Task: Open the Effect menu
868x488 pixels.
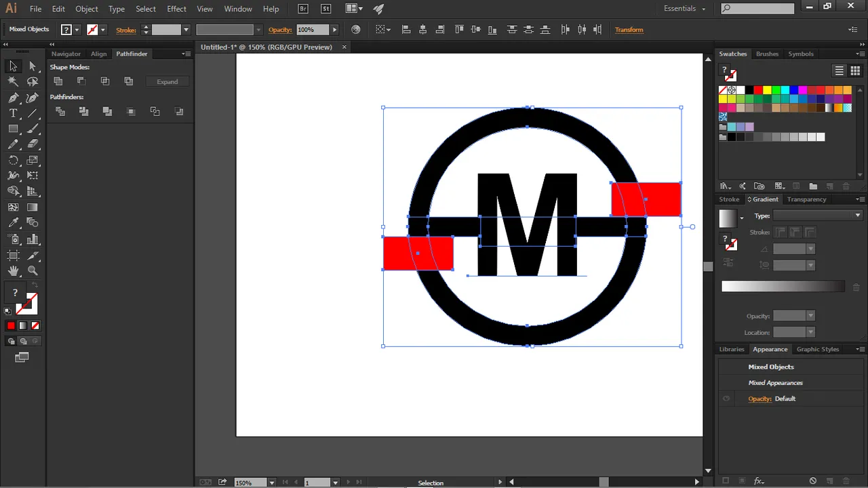Action: (x=176, y=9)
